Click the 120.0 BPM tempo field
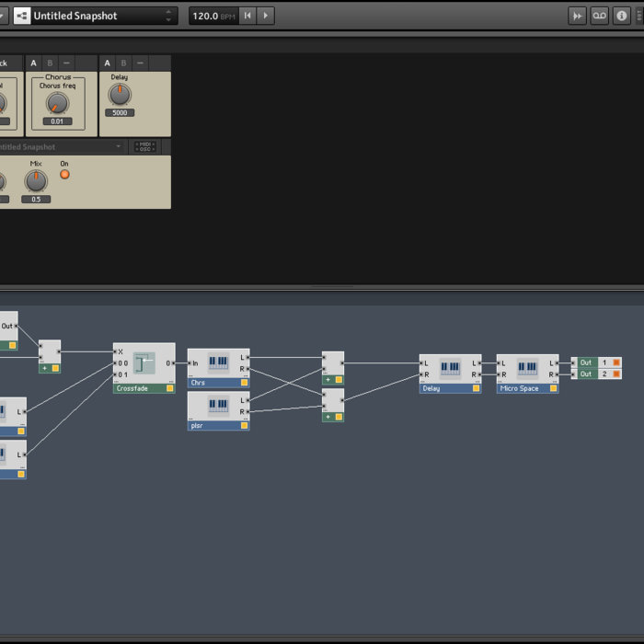 coord(212,16)
